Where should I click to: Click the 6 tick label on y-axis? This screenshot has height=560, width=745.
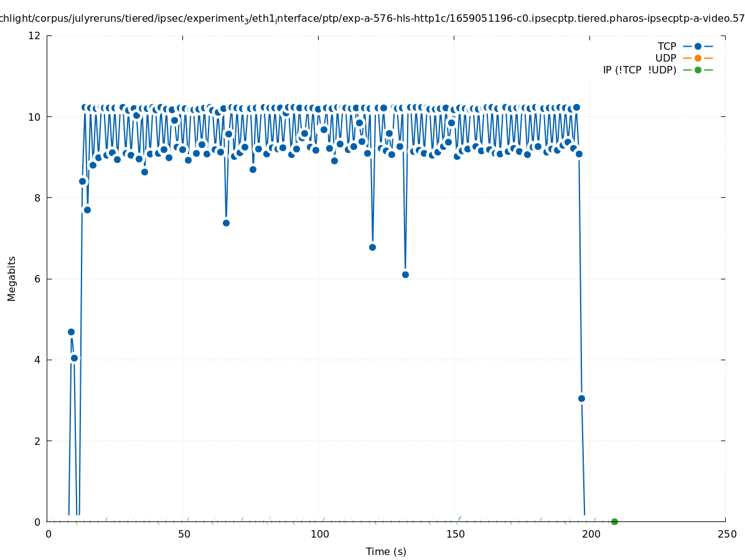[37, 279]
